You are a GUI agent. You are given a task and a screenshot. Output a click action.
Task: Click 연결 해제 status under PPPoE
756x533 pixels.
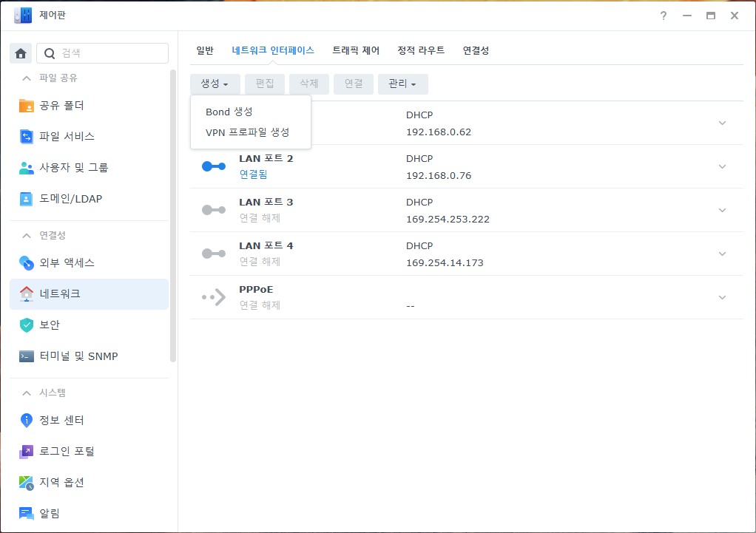click(x=260, y=305)
